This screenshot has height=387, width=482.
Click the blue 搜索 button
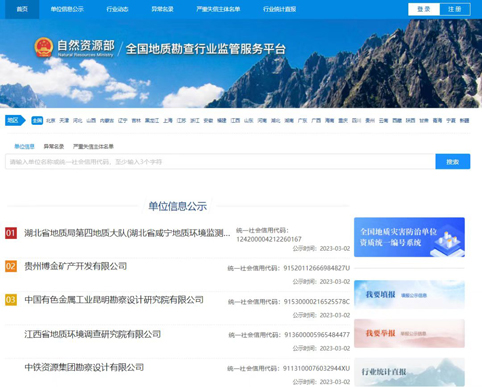pos(453,162)
